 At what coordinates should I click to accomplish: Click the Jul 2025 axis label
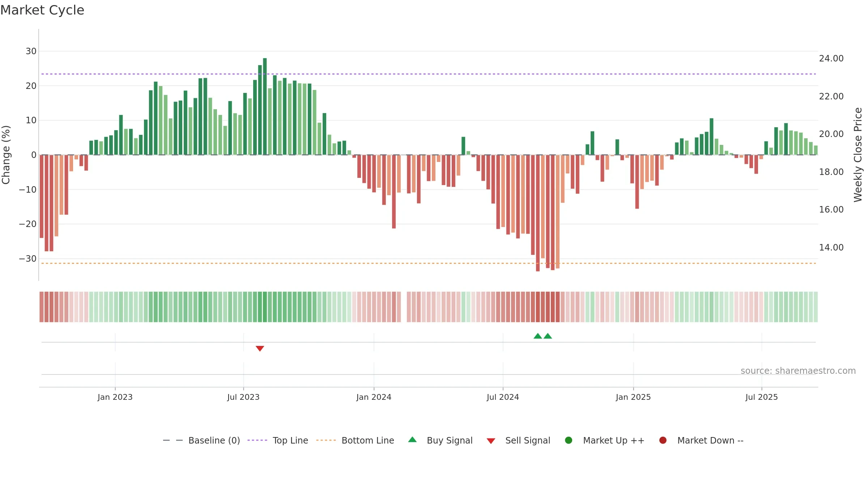point(762,397)
